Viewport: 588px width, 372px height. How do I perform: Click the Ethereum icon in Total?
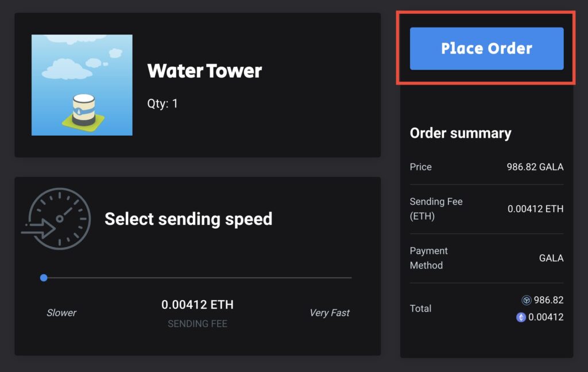tap(521, 317)
